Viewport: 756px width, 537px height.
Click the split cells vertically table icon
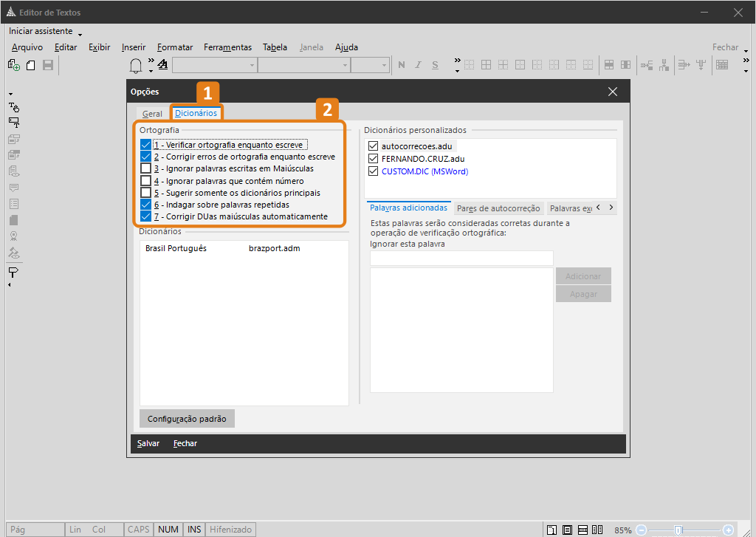pyautogui.click(x=626, y=65)
